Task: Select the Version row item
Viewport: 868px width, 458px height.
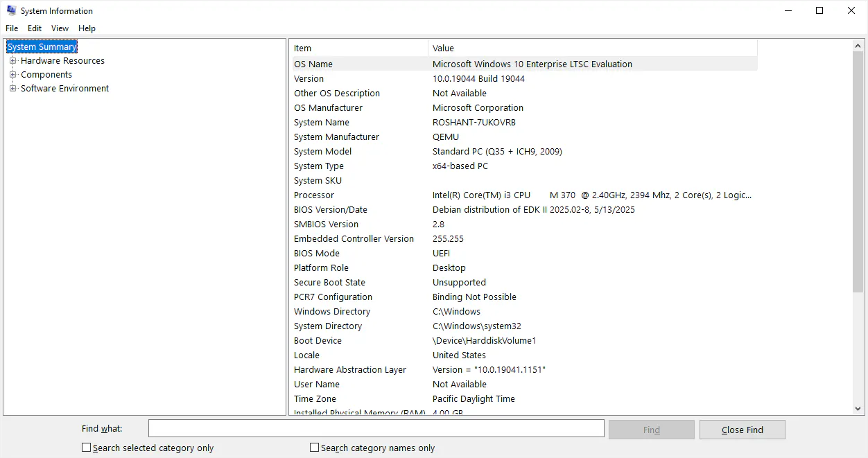Action: [523, 78]
